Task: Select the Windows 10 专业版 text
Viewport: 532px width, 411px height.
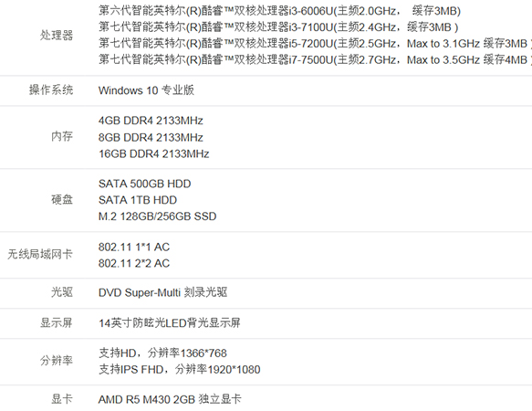Action: (146, 90)
